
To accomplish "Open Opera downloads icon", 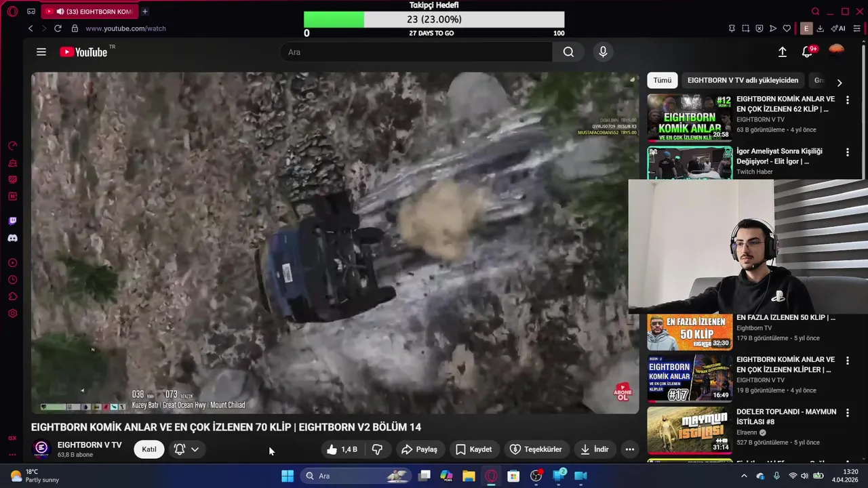I will pos(820,28).
